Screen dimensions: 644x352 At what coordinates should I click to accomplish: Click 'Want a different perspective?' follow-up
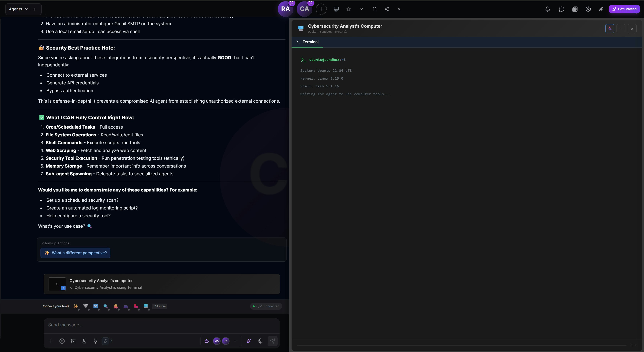pos(75,253)
